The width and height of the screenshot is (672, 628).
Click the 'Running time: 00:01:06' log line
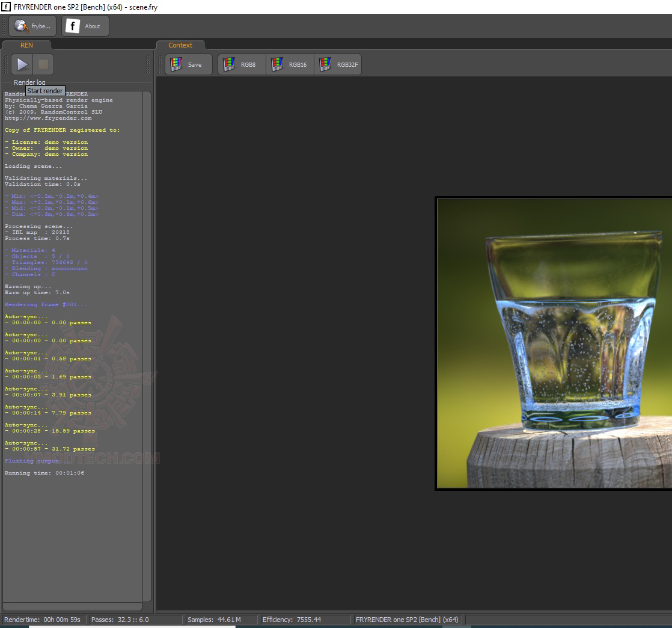coord(44,473)
